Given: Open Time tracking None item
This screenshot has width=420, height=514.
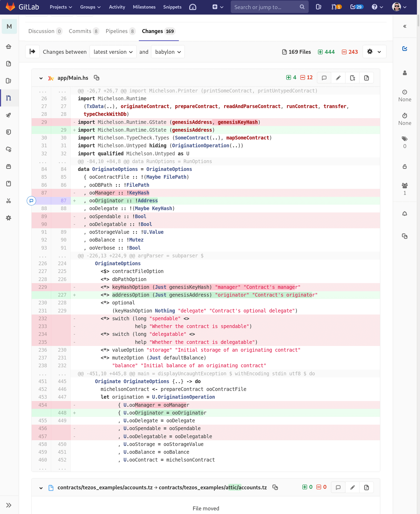Looking at the screenshot, I should (x=405, y=119).
